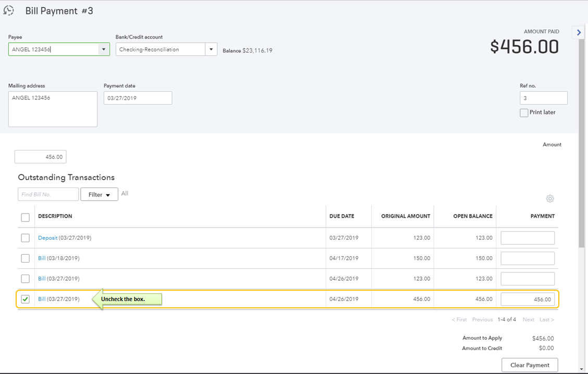Toggle the select-all header checkbox

coord(26,217)
